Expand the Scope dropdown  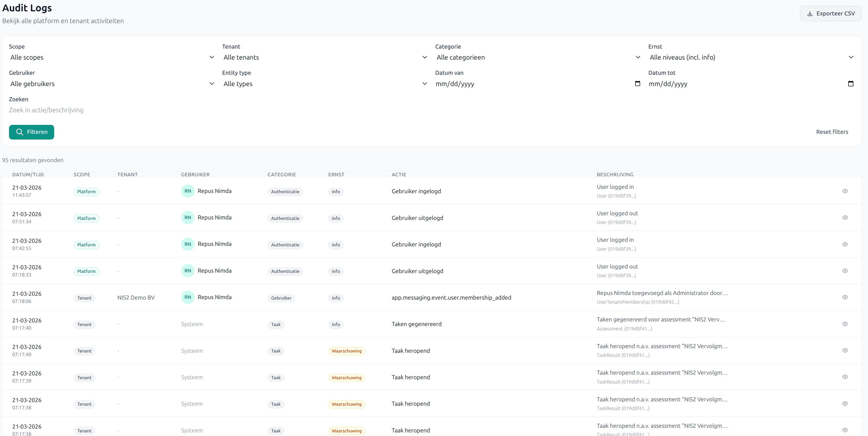(111, 57)
